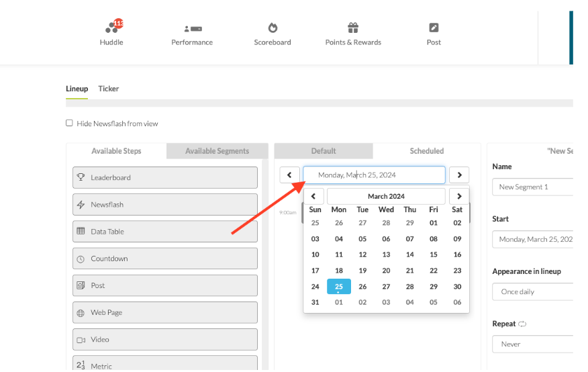
Task: Select the Newsflash lightning bolt icon
Action: tap(81, 204)
